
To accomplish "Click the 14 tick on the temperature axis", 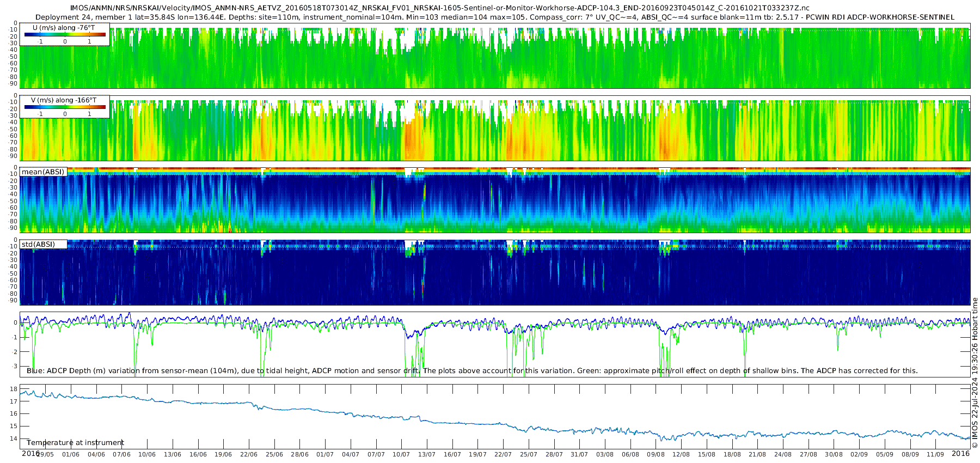I will tap(14, 439).
